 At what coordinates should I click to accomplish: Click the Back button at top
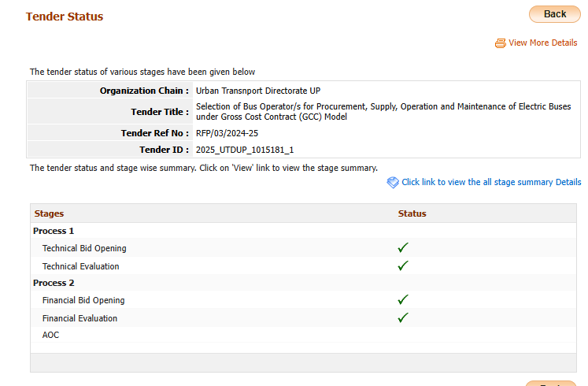coord(555,14)
